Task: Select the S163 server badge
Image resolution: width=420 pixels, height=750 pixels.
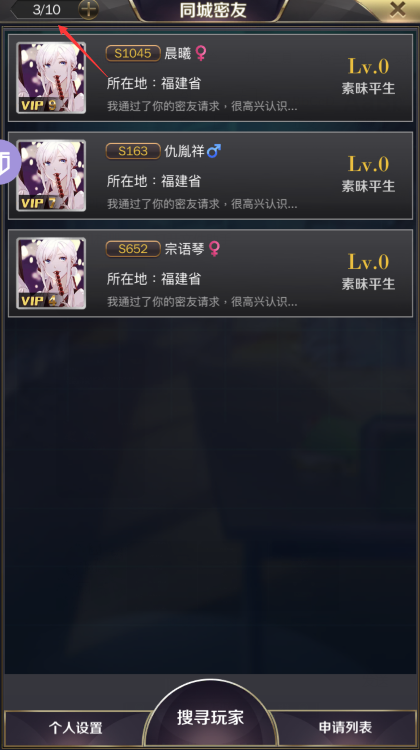Action: pos(133,151)
